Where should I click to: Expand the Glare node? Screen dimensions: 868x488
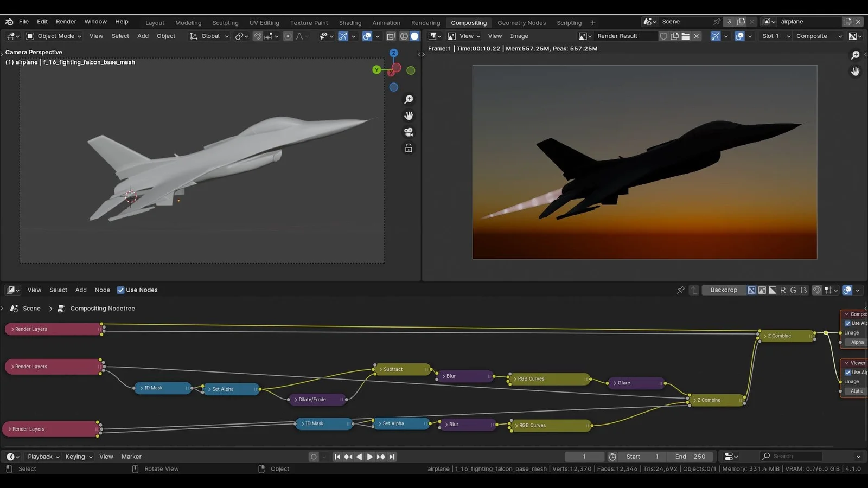615,383
